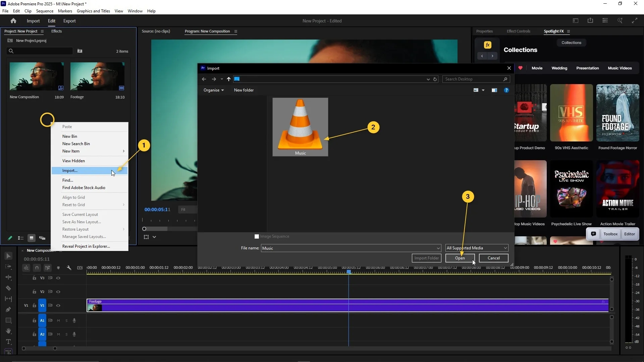Click the Toolbox button

click(x=610, y=234)
